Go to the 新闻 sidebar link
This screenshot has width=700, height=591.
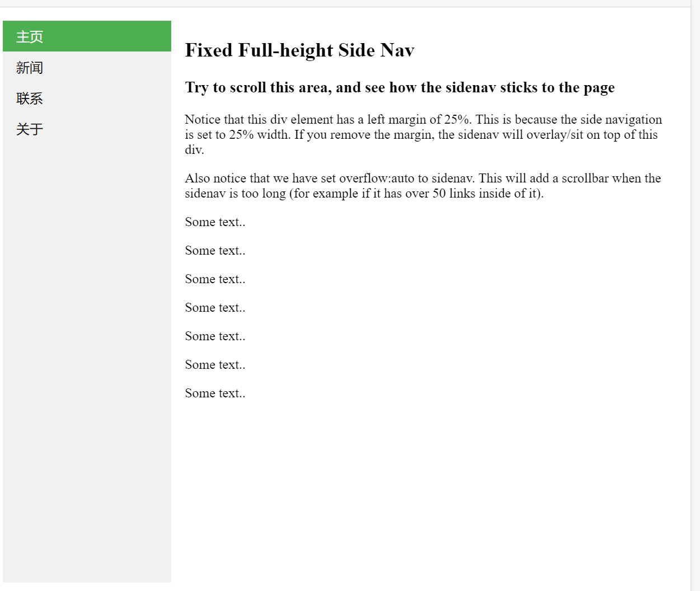click(x=30, y=68)
